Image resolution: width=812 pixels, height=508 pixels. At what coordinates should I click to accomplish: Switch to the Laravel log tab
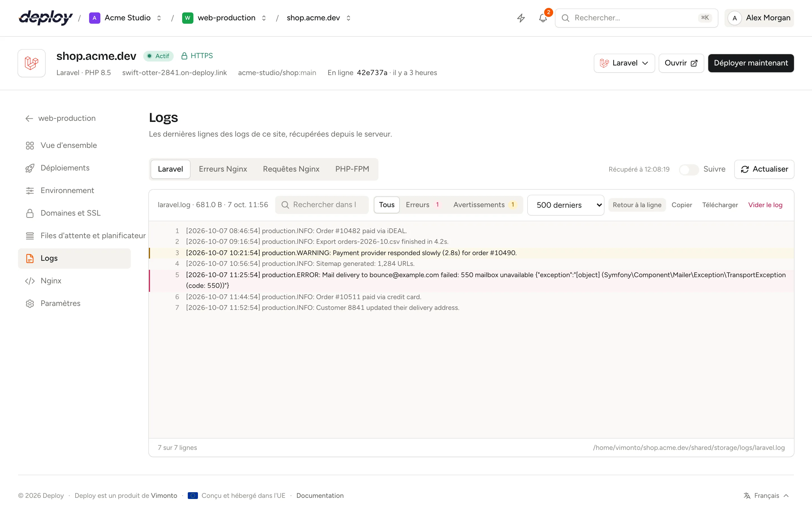pos(171,169)
